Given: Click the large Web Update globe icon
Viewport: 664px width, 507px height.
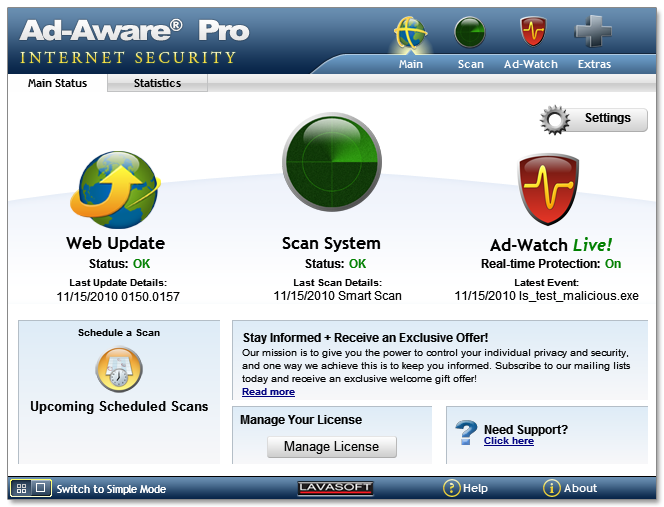Looking at the screenshot, I should [x=116, y=190].
